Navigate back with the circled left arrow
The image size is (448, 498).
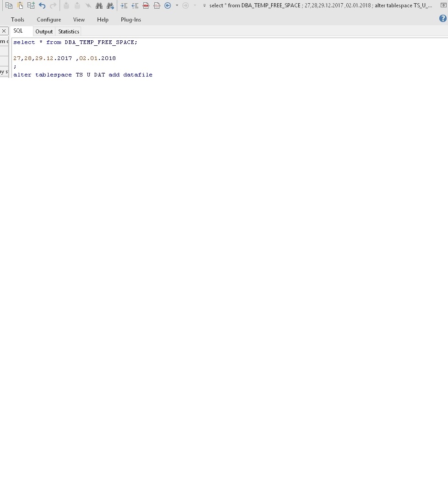pyautogui.click(x=168, y=5)
